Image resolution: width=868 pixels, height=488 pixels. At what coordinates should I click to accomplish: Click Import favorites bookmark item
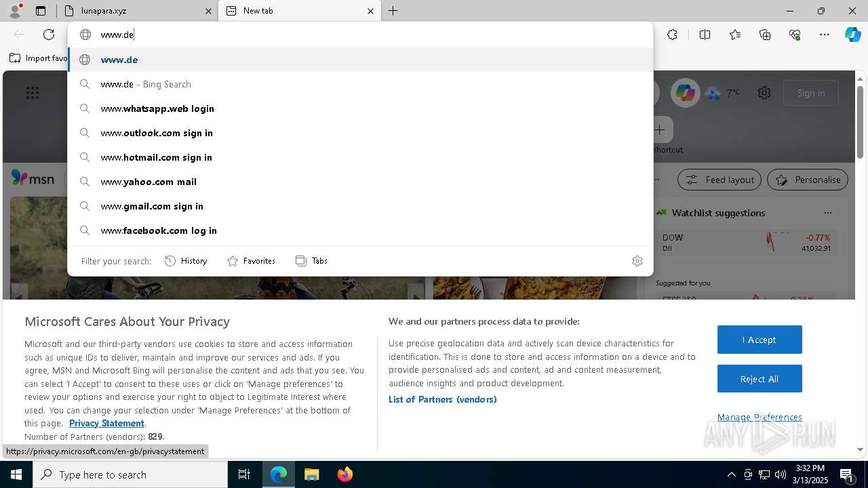click(x=38, y=58)
